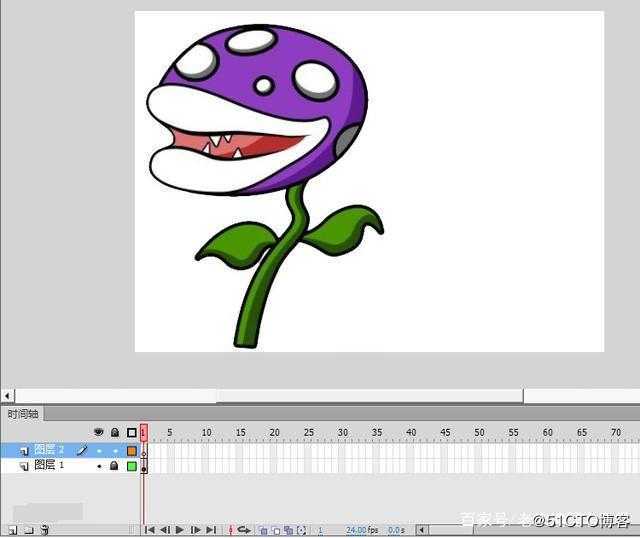Screen dimensions: 640x538
Task: Select the blank keyframe of 图层 2
Action: (x=144, y=451)
